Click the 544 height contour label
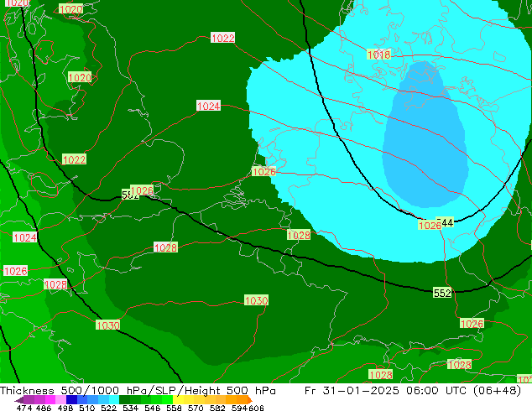Screen dimensions: 532x411 446,222
